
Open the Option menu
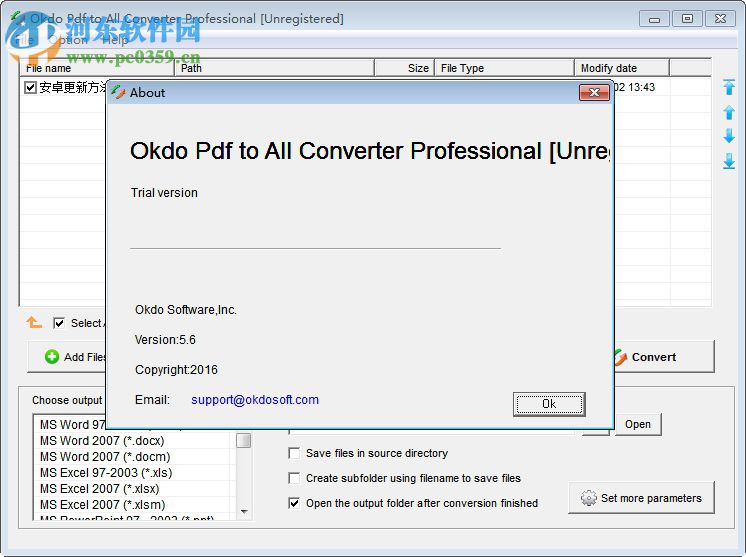[69, 40]
